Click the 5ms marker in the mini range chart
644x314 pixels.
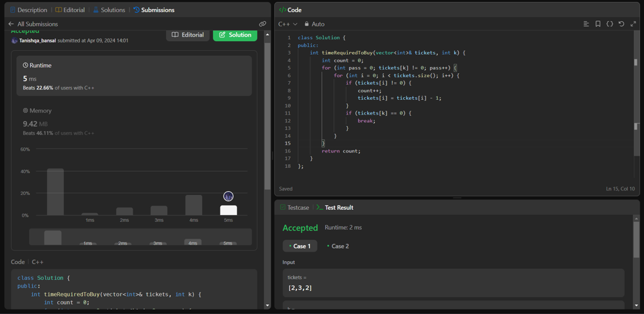click(228, 243)
